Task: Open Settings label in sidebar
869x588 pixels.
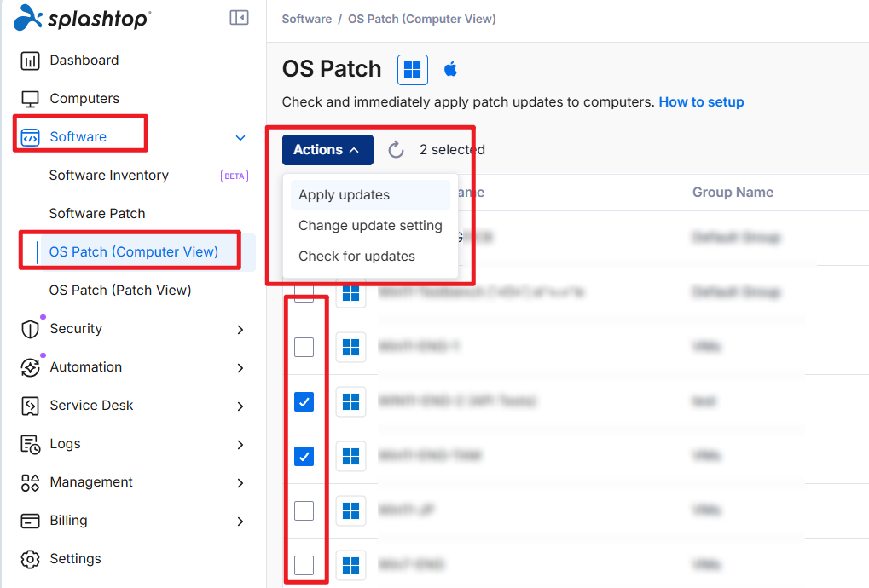Action: click(x=75, y=559)
